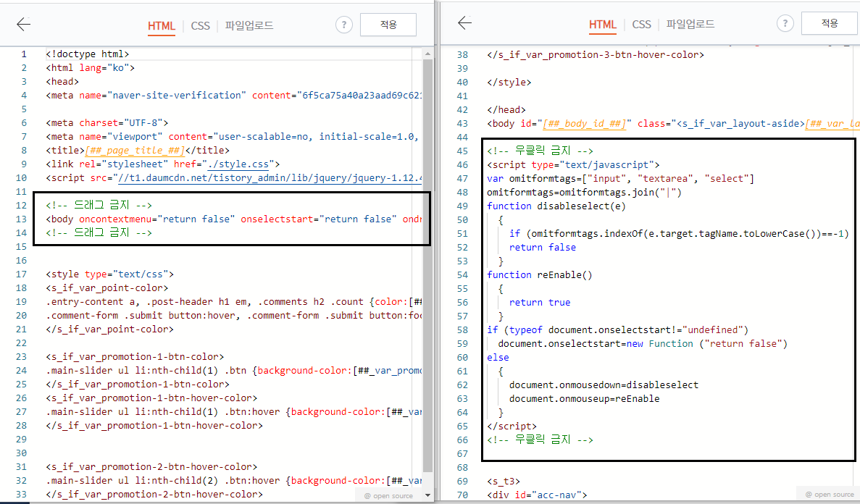Click the first 드래그 금지 comment on line 12
860x504 pixels.
point(99,205)
